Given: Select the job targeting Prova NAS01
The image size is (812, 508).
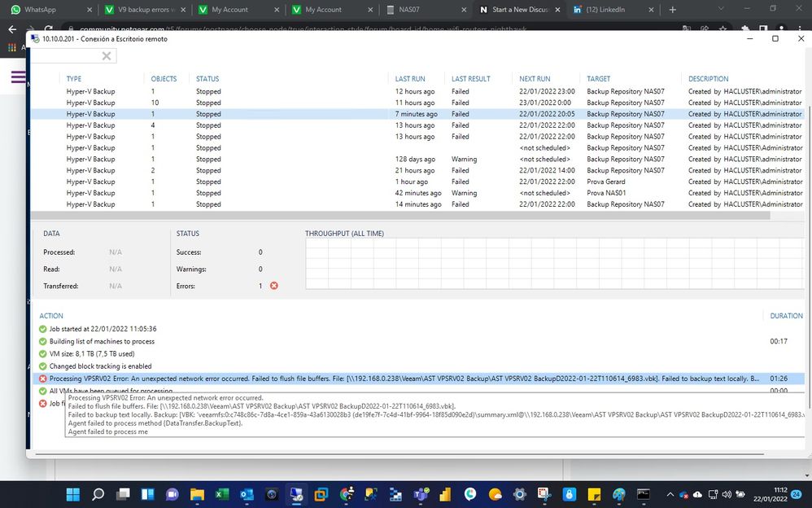Looking at the screenshot, I should tap(417, 193).
